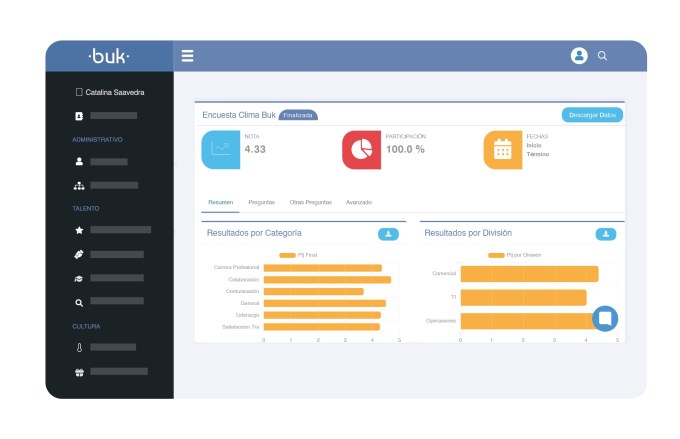The height and width of the screenshot is (439, 680).
Task: Click the Descargar Datos button
Action: pos(592,115)
